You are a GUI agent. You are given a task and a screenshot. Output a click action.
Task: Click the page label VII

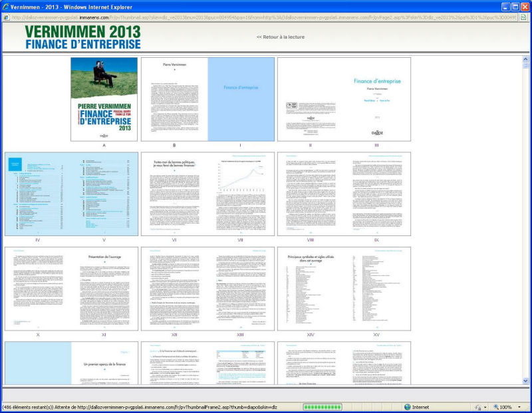point(240,240)
